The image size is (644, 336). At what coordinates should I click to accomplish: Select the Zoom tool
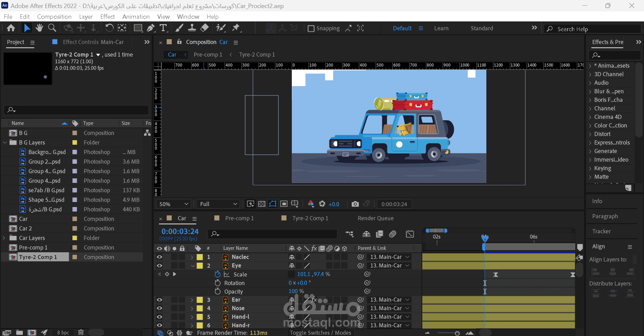point(52,28)
